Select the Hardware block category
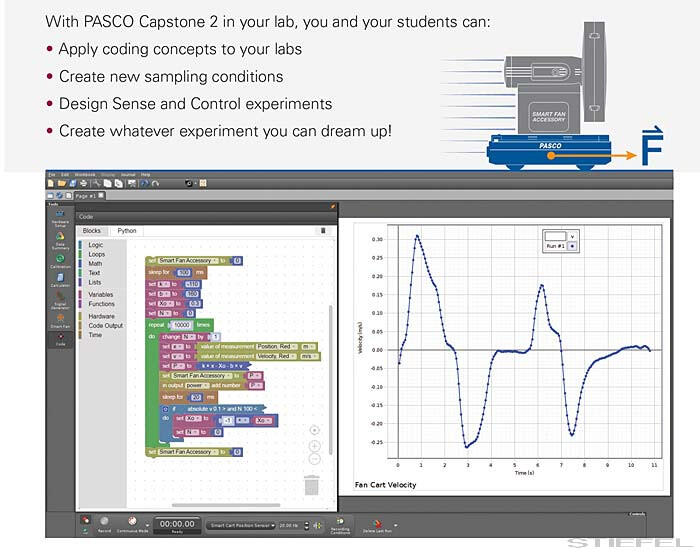 pyautogui.click(x=101, y=316)
